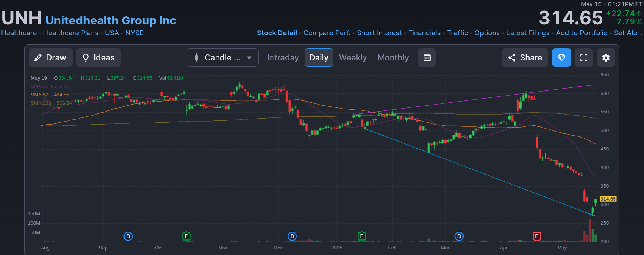The height and width of the screenshot is (255, 644).
Task: Open Short Interest page
Action: tap(379, 33)
